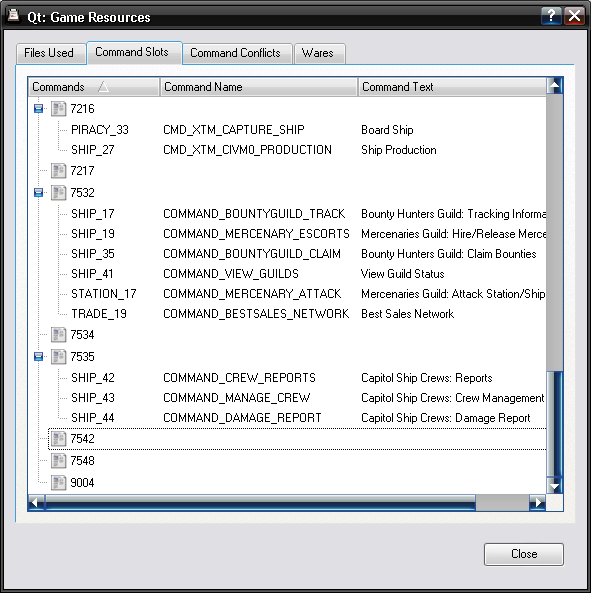The width and height of the screenshot is (591, 593).
Task: Collapse the 7216 tree node
Action: [38, 109]
